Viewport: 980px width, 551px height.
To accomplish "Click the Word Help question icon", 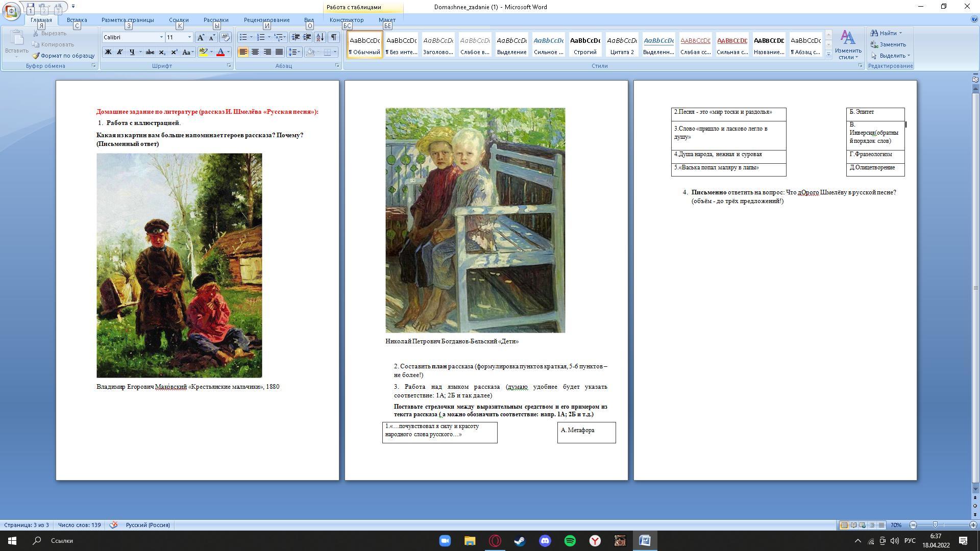I will click(x=974, y=19).
